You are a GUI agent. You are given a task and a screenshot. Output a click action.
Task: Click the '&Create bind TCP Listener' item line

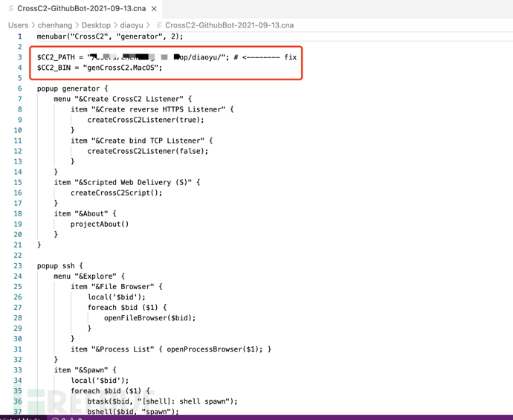142,141
